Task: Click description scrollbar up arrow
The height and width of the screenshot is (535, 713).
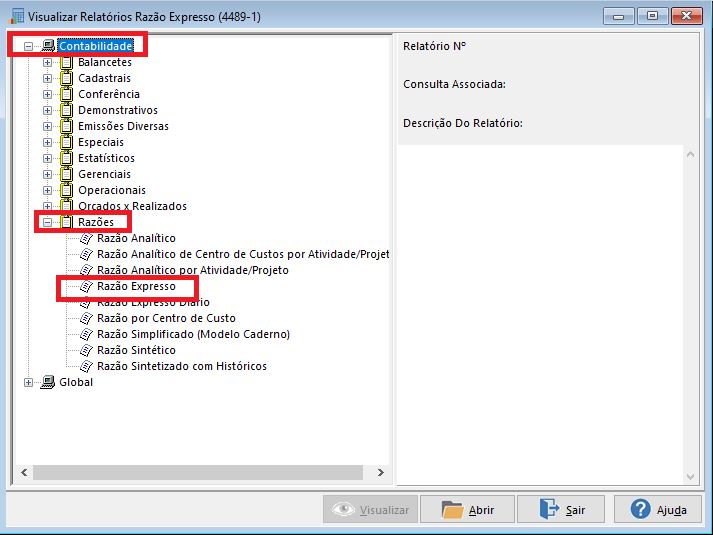Action: [x=690, y=155]
